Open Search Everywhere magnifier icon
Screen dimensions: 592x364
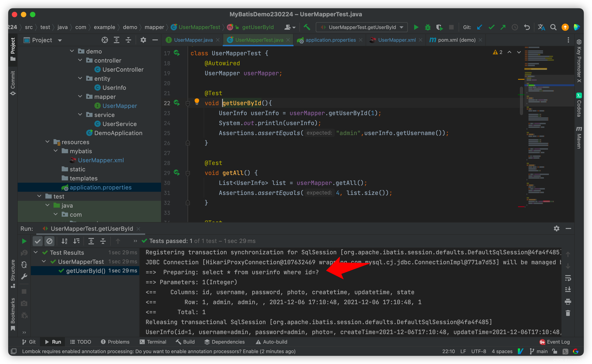pyautogui.click(x=553, y=27)
